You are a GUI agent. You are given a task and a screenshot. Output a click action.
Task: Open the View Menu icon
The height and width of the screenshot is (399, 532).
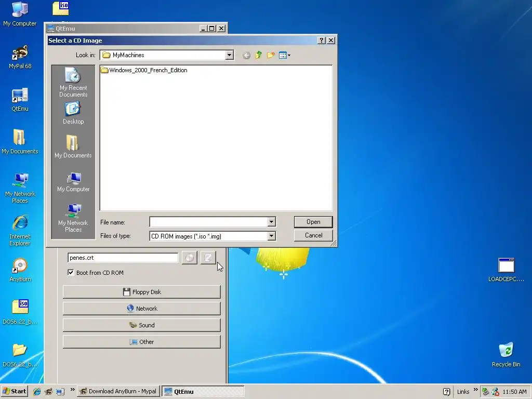click(284, 55)
